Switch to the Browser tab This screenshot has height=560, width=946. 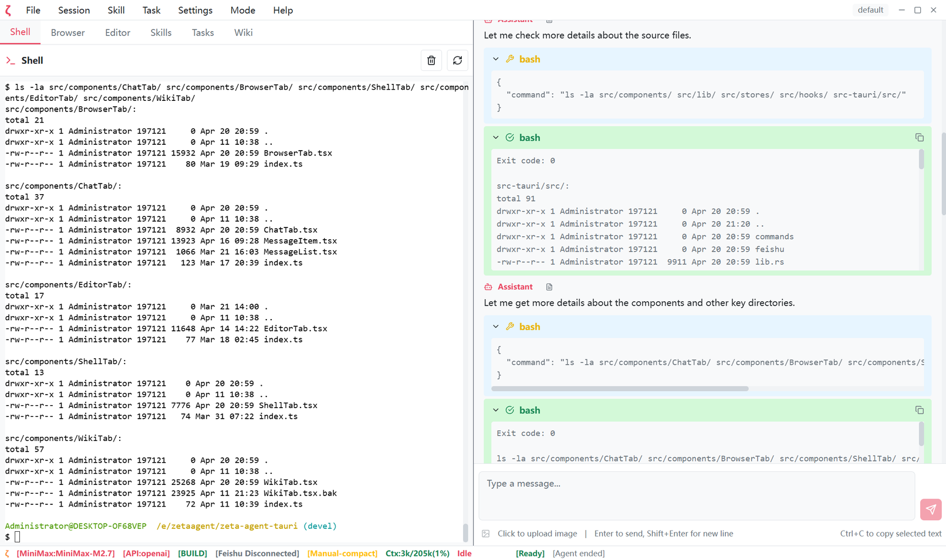click(67, 33)
